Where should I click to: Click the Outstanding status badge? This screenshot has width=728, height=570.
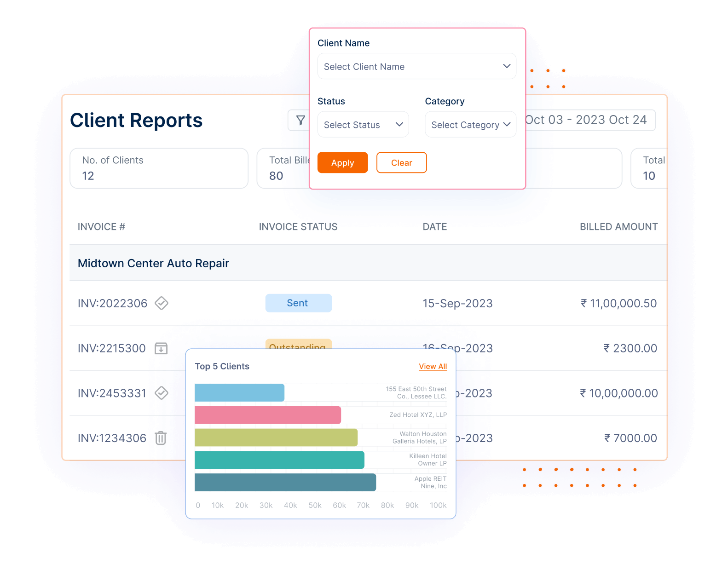click(299, 344)
